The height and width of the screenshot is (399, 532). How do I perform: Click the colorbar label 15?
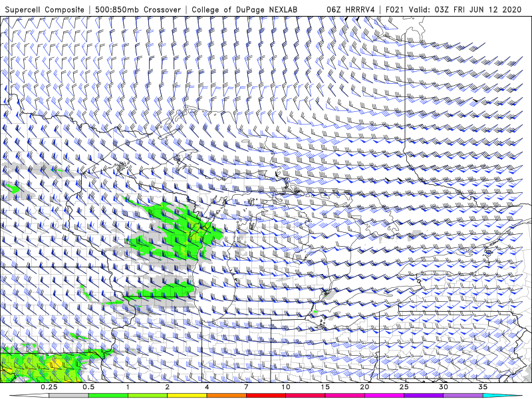(325, 387)
